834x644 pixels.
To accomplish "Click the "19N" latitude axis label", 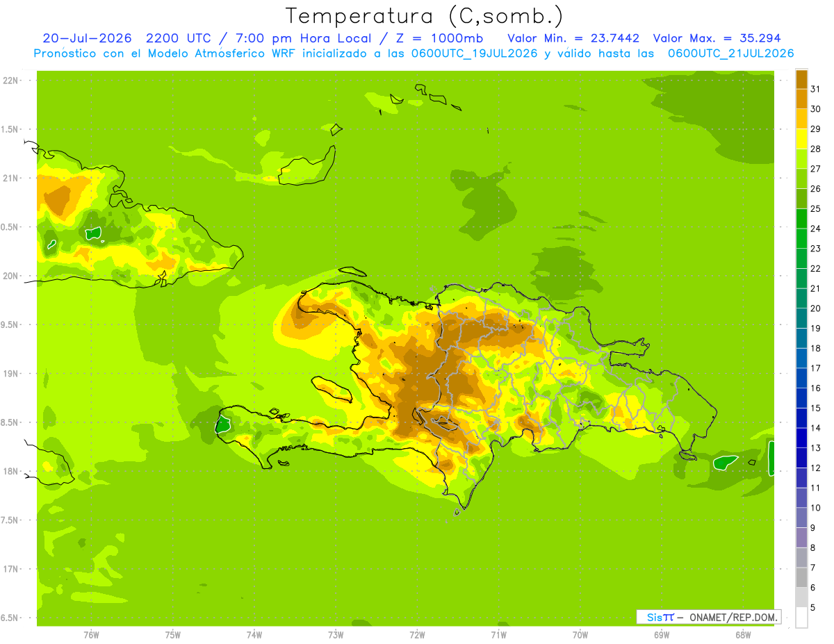I will tap(11, 374).
